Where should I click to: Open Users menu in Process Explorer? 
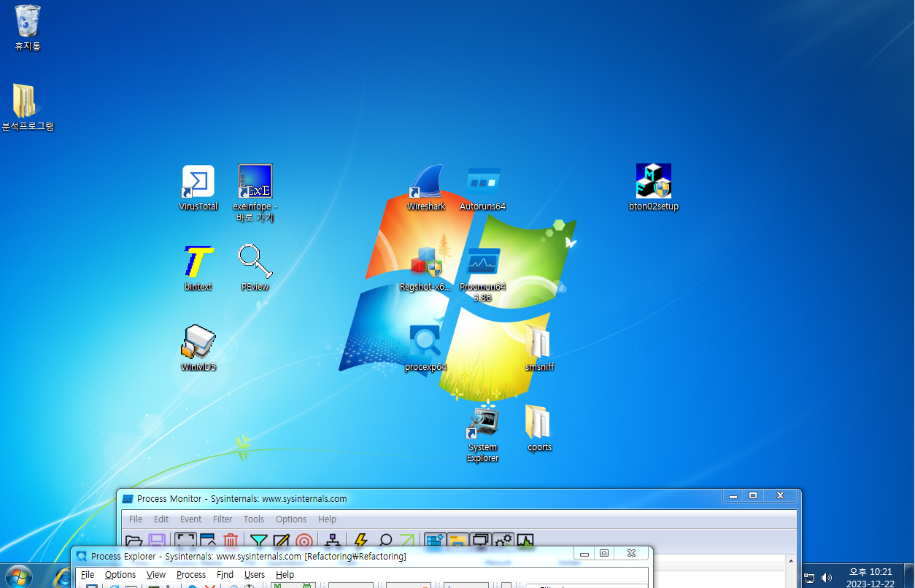[255, 575]
